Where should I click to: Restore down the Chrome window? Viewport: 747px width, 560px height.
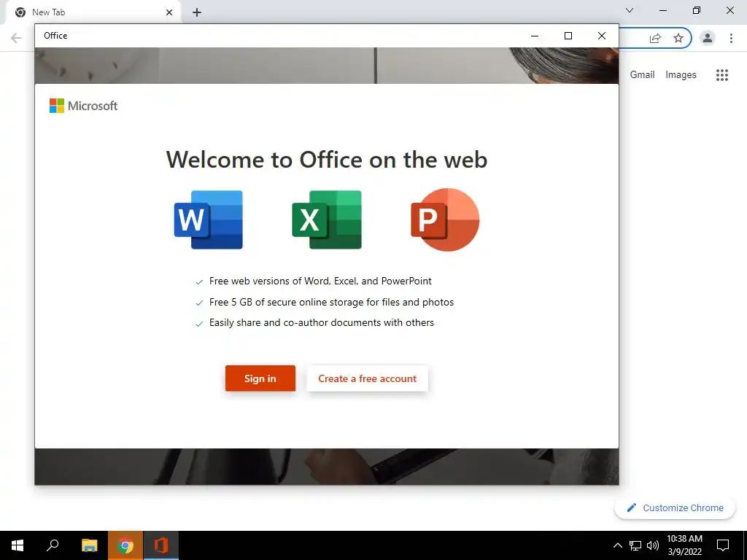pos(697,10)
